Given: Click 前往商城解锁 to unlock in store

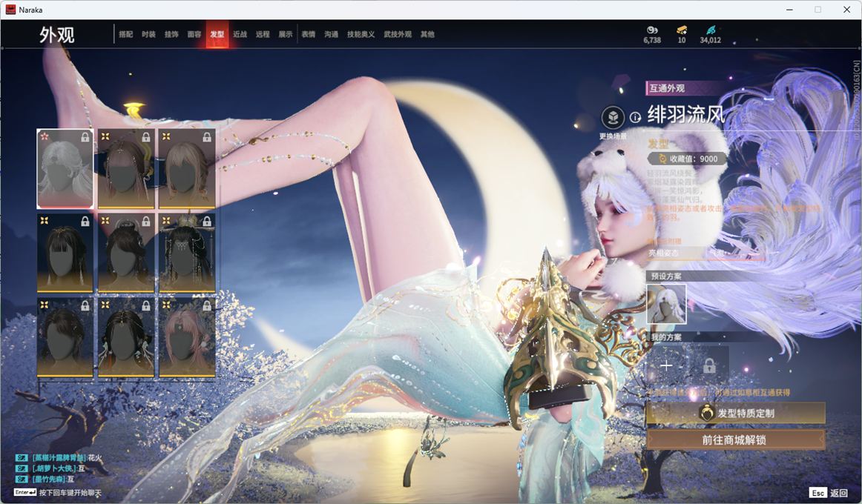Looking at the screenshot, I should [736, 440].
